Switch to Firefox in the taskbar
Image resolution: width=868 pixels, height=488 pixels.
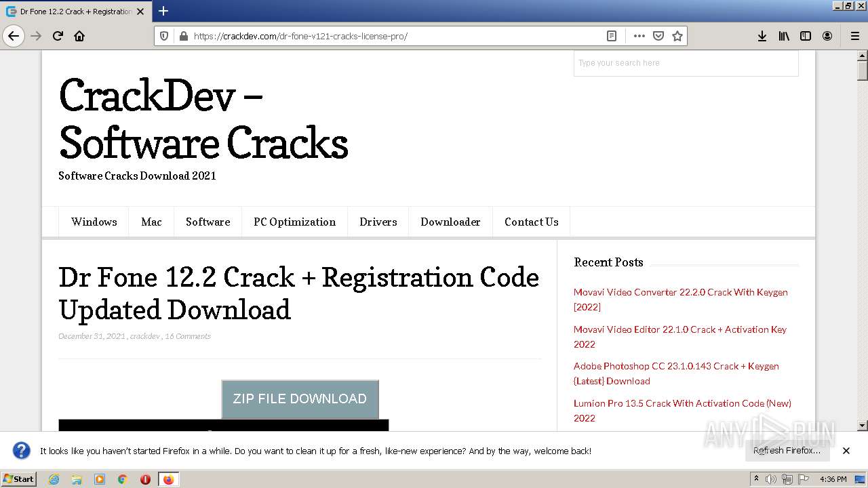[168, 479]
